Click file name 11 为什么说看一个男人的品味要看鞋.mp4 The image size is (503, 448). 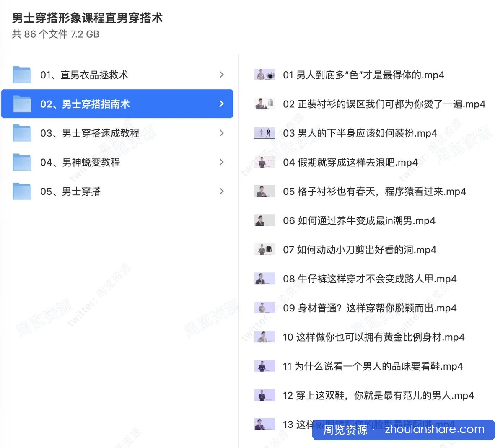click(x=373, y=366)
